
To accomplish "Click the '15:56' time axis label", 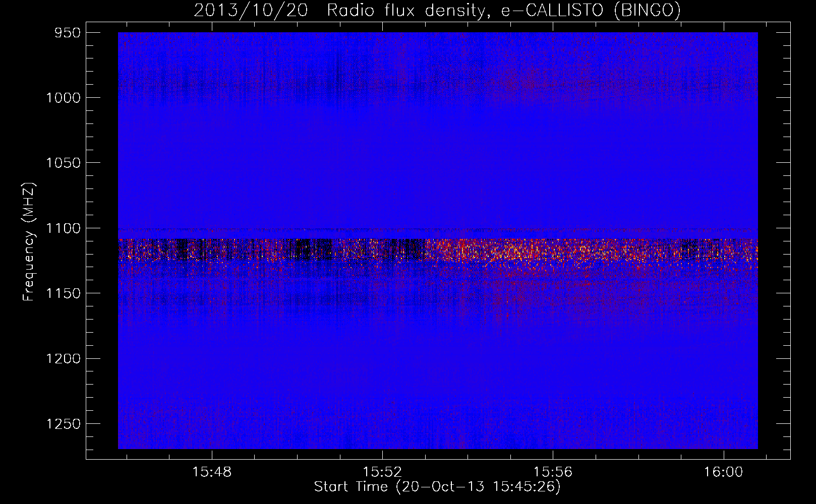I will click(553, 472).
